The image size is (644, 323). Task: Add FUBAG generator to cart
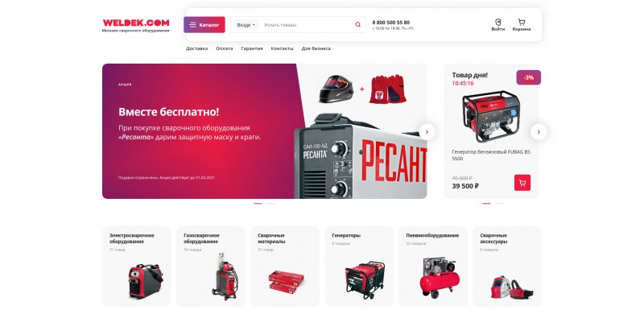point(522,183)
